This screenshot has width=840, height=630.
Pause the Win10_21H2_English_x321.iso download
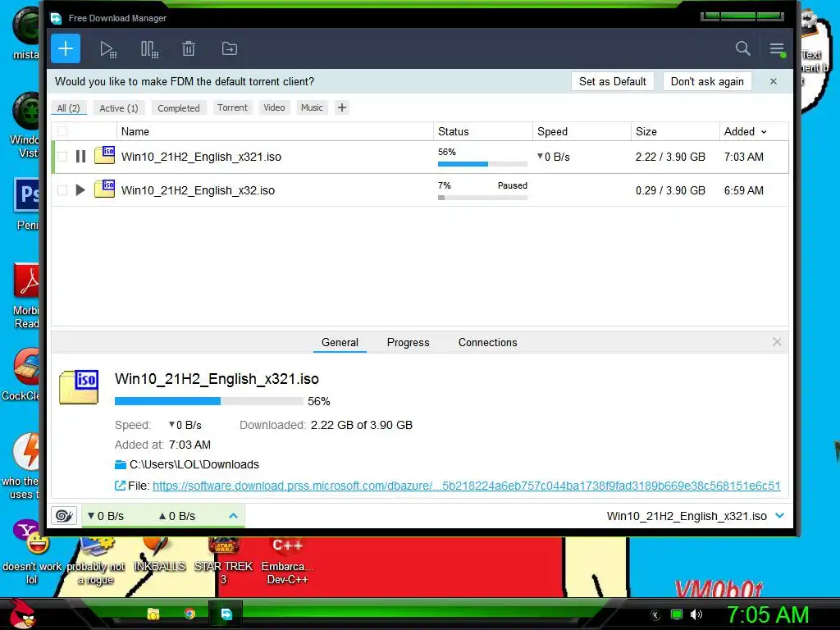click(x=81, y=157)
